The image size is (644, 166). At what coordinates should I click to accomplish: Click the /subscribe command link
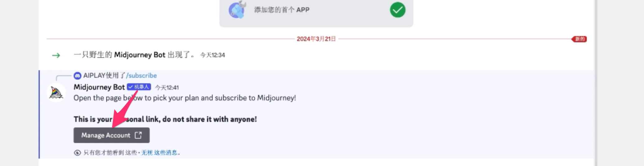pos(141,76)
